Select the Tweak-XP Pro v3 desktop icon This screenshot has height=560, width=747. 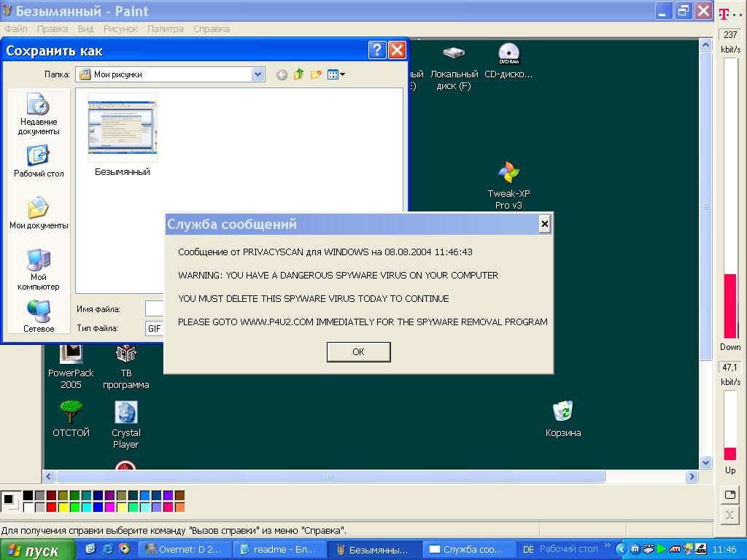[508, 186]
